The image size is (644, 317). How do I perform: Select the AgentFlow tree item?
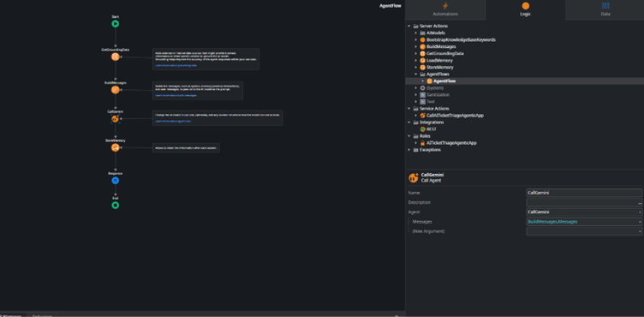[x=444, y=81]
